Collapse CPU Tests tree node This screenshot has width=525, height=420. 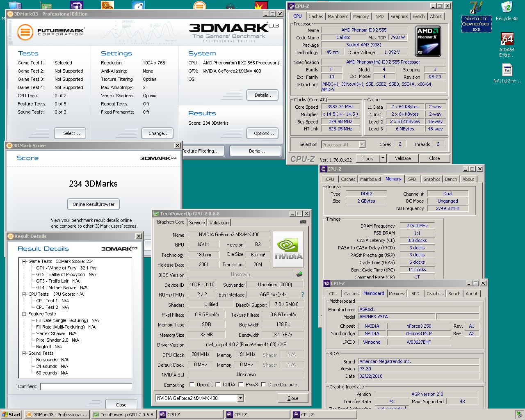pyautogui.click(x=24, y=294)
